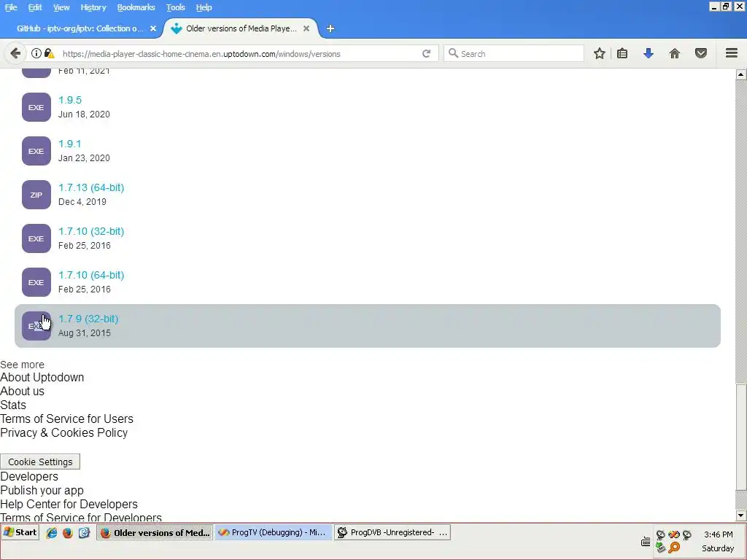
Task: Open the About us link
Action: click(x=23, y=392)
